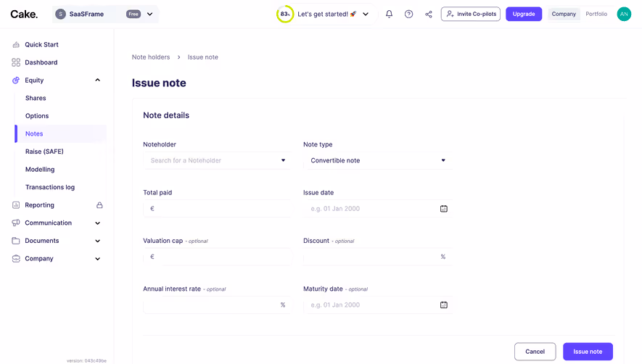642x364 pixels.
Task: Focus the Issue date input field
Action: pos(377,209)
